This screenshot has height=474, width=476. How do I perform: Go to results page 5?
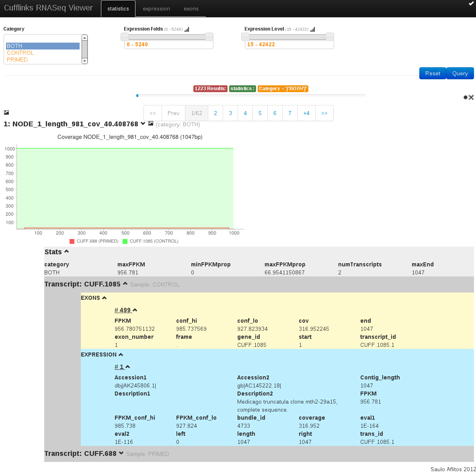[260, 113]
